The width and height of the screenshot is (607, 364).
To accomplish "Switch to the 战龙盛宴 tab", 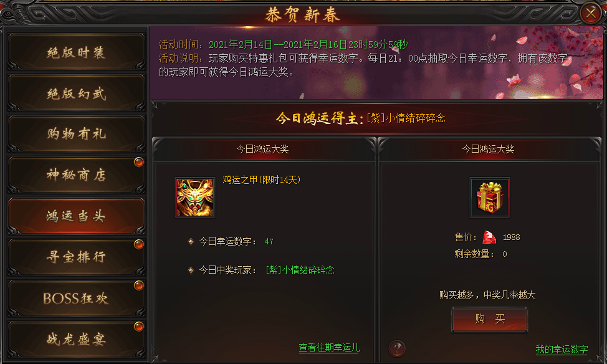I will 76,339.
